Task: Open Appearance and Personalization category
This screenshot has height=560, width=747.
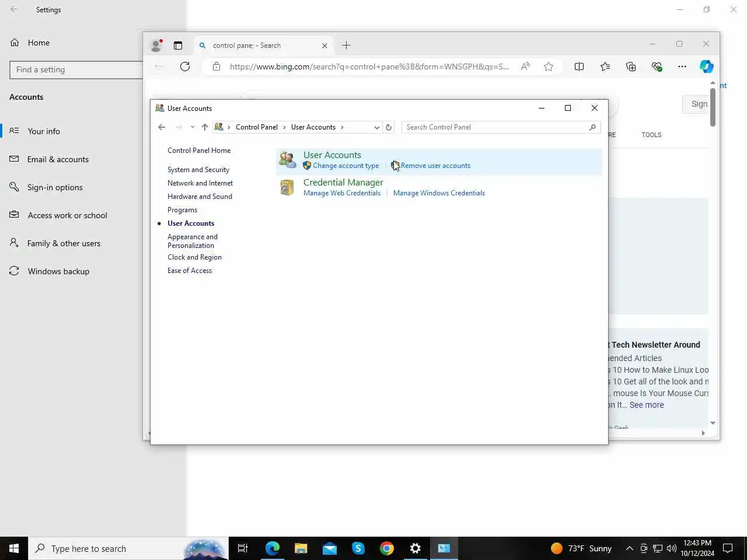Action: click(x=193, y=241)
